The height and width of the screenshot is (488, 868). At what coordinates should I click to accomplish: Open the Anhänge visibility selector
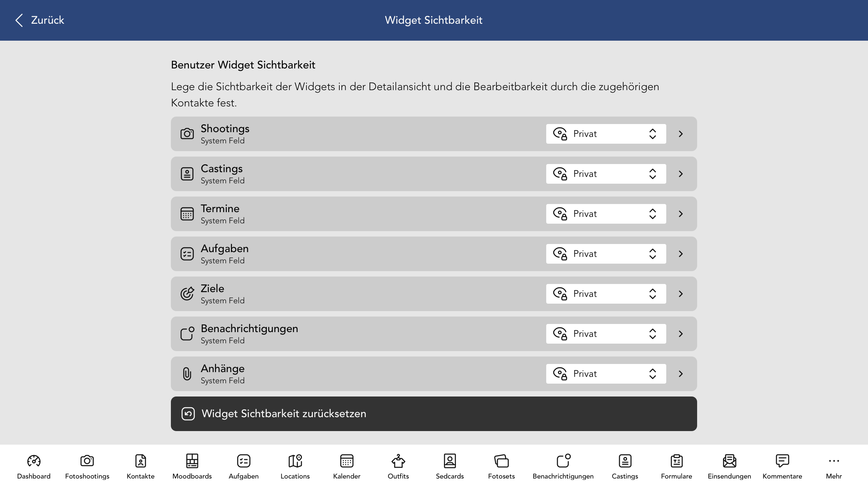pos(606,373)
